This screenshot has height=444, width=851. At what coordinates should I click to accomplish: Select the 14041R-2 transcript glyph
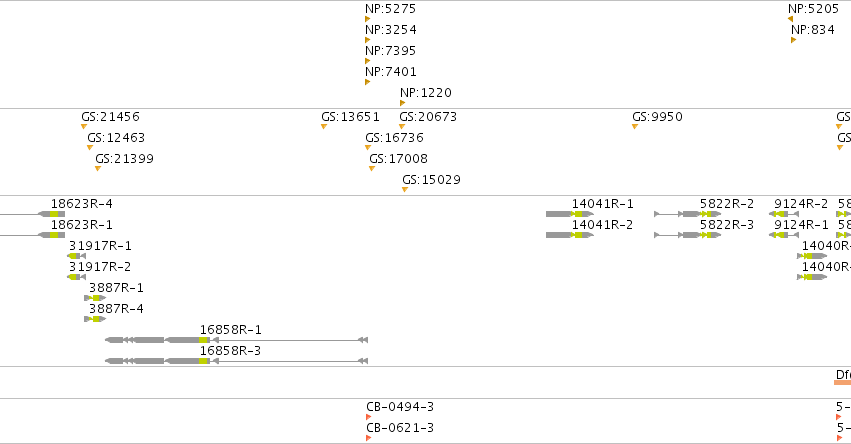point(570,235)
